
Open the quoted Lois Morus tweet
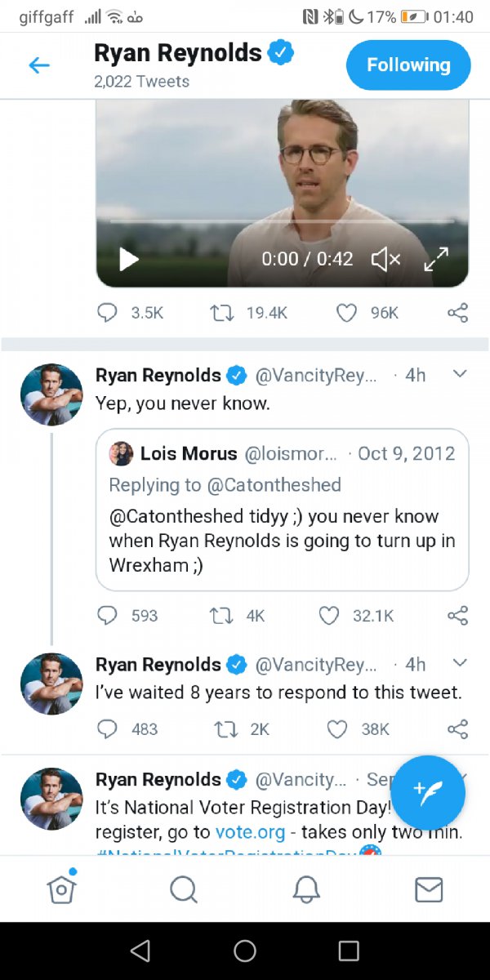point(282,508)
